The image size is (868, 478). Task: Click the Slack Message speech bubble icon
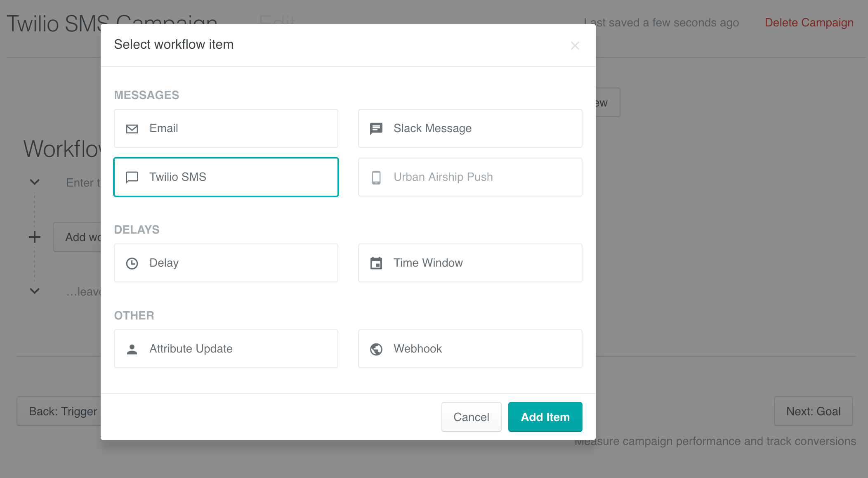coord(376,128)
